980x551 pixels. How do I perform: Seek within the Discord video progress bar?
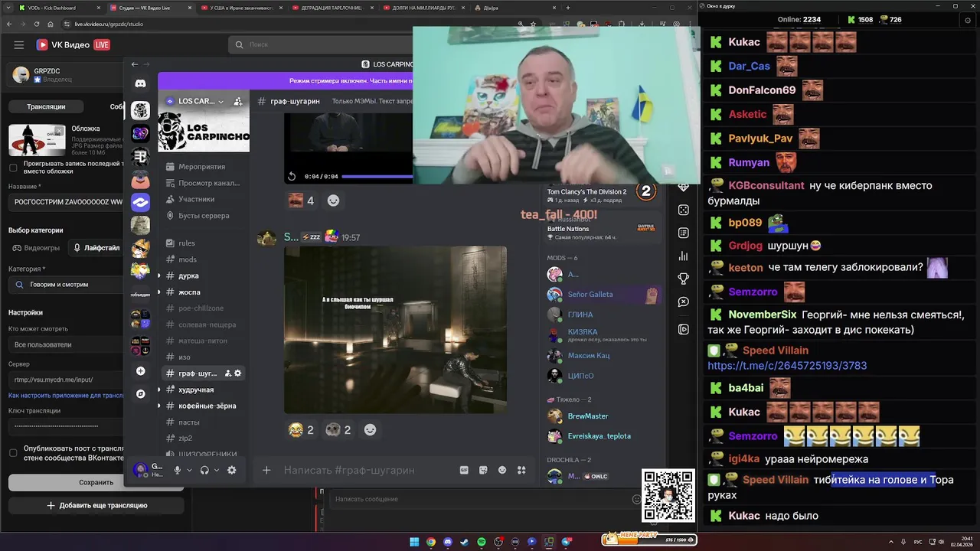coord(377,176)
